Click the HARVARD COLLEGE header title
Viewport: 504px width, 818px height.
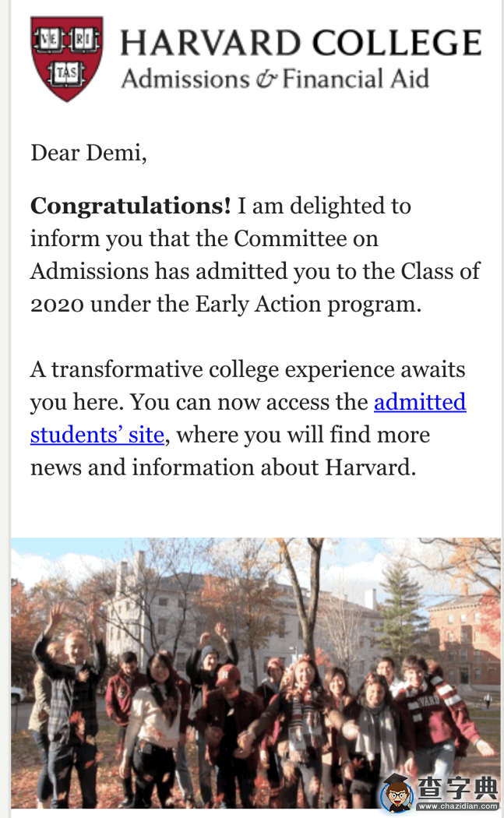click(301, 43)
